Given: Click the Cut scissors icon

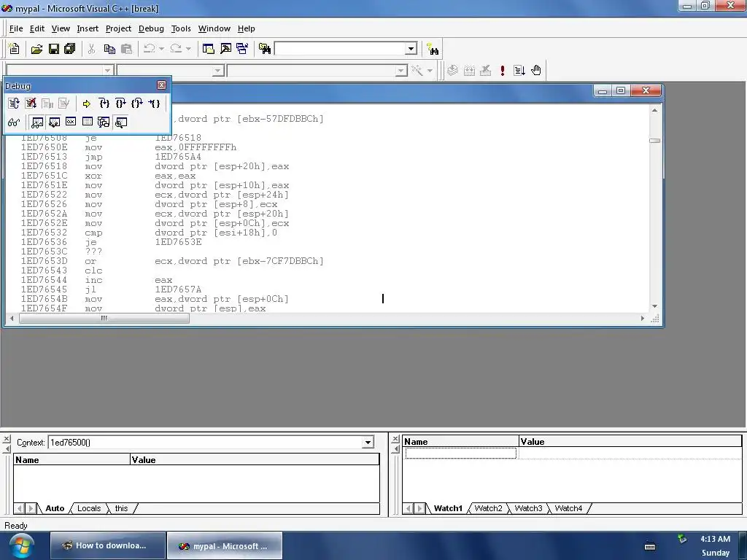Looking at the screenshot, I should (91, 49).
